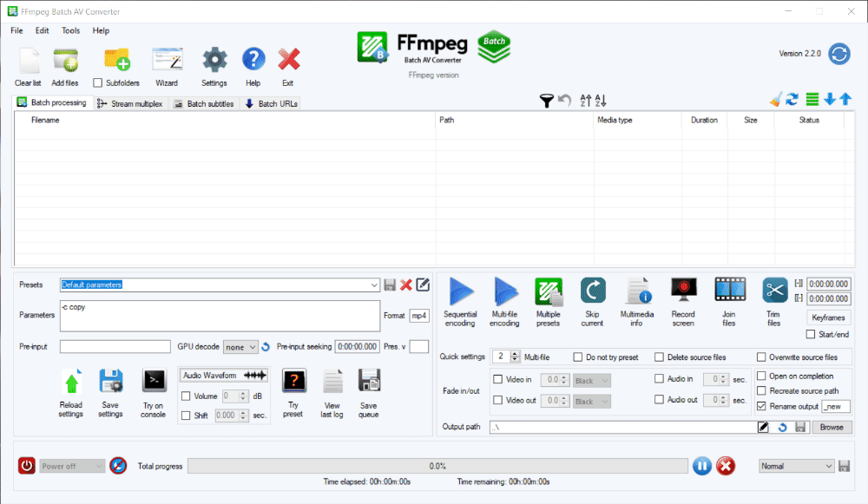Sort list ascending A to Z
This screenshot has width=868, height=504.
pos(586,100)
